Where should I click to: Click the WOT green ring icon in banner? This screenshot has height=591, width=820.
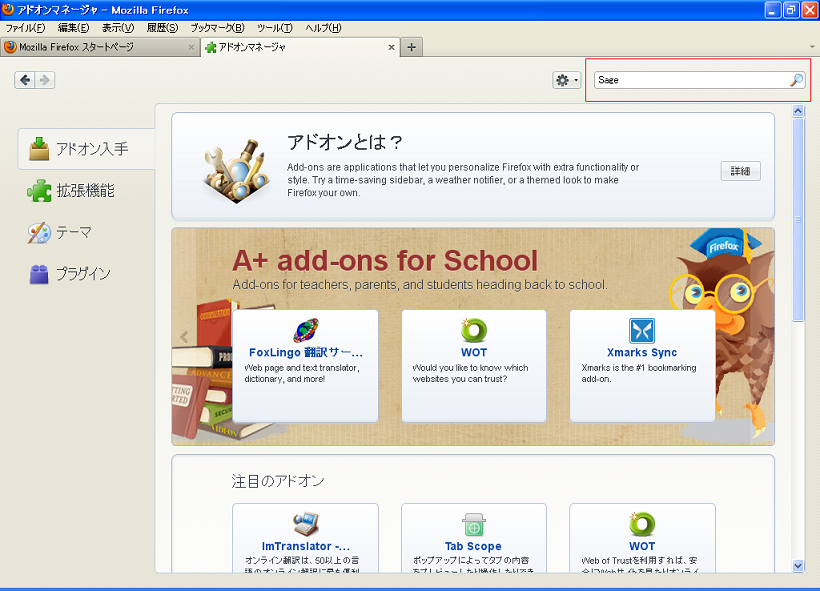(474, 330)
